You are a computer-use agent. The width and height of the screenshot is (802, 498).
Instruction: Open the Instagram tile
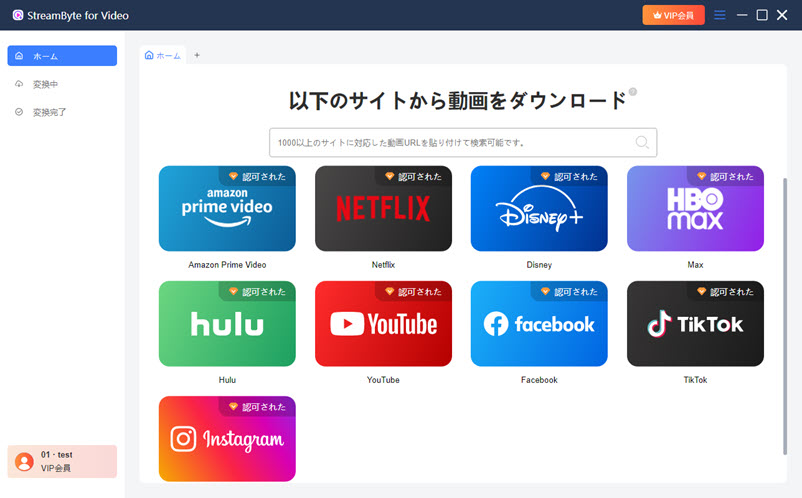click(x=227, y=439)
